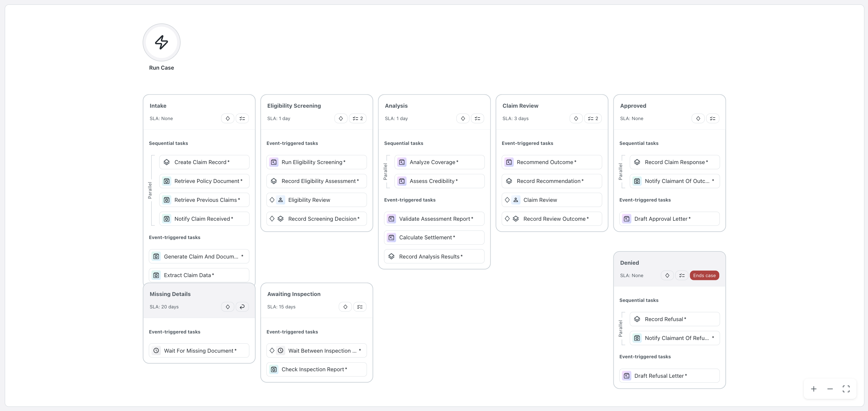868x411 pixels.
Task: Select the Draft Refusal Letter task
Action: [669, 375]
